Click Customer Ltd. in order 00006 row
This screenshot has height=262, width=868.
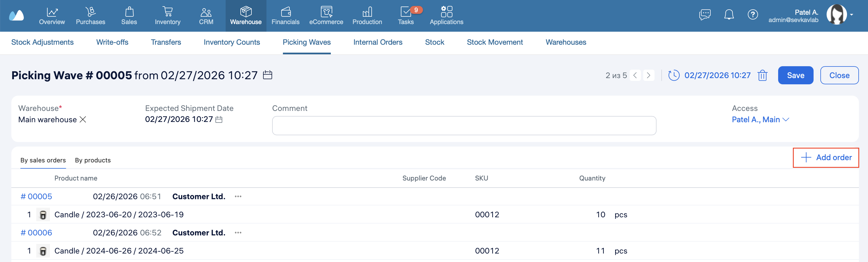pos(199,233)
